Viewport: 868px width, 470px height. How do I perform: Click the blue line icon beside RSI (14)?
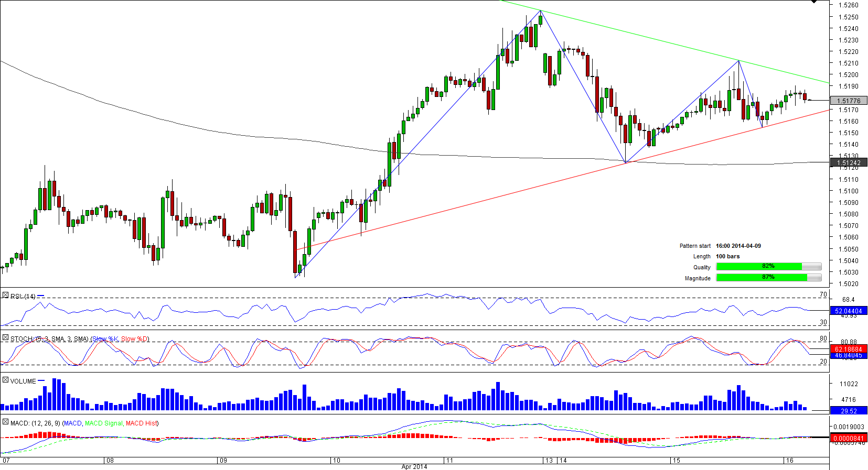tap(41, 296)
